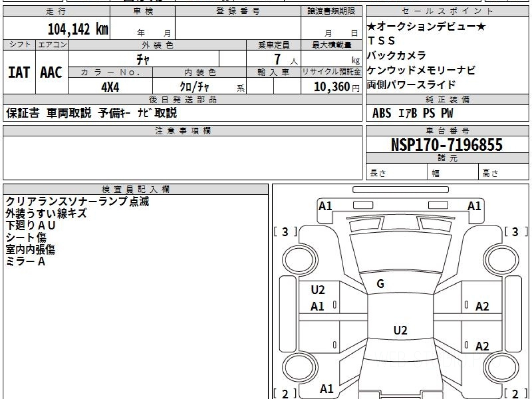Image resolution: width=532 pixels, height=399 pixels.
Task: Click the シフト header cell
Action: coord(19,45)
